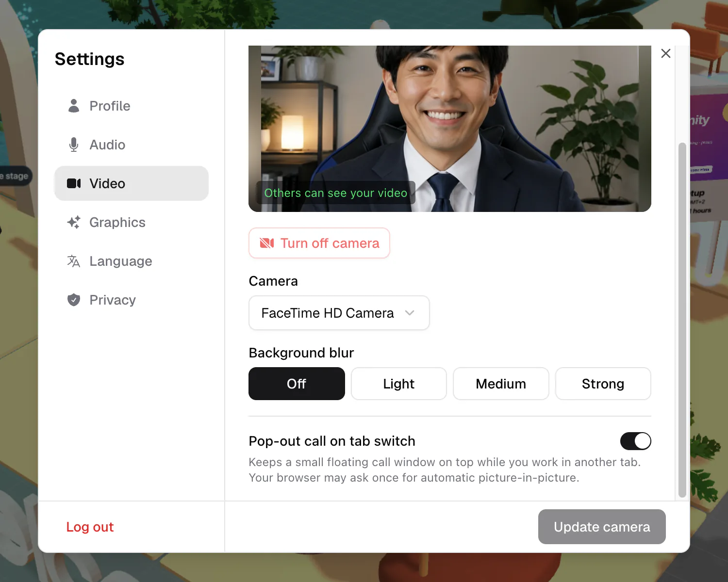Click 'Others can see your video' label
The height and width of the screenshot is (582, 728).
(336, 193)
